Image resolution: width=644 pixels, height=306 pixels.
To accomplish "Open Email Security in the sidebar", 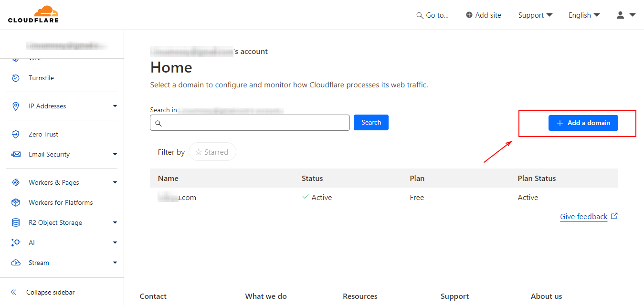I will 49,154.
